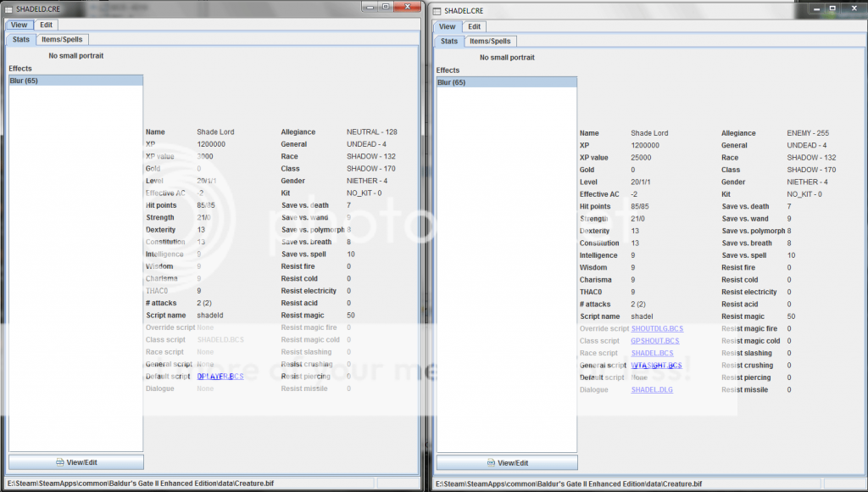This screenshot has height=492, width=868.
Task: Select the Stats tab in SHADEL.CRE window
Action: click(449, 42)
